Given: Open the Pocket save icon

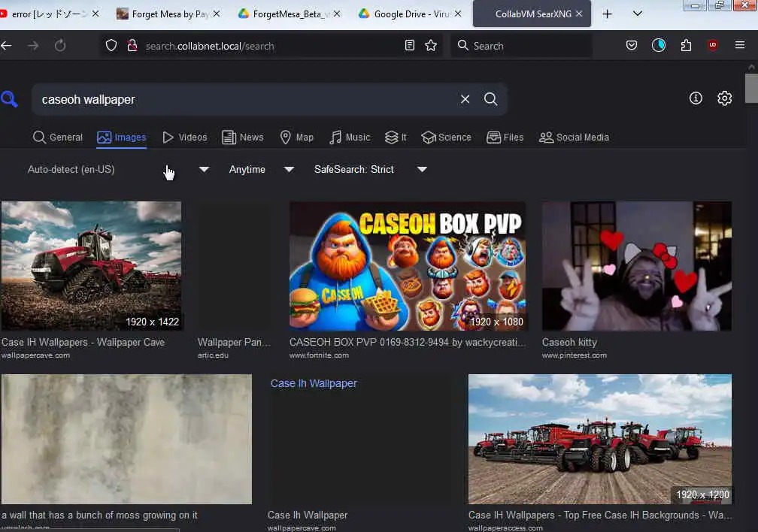Looking at the screenshot, I should [632, 45].
